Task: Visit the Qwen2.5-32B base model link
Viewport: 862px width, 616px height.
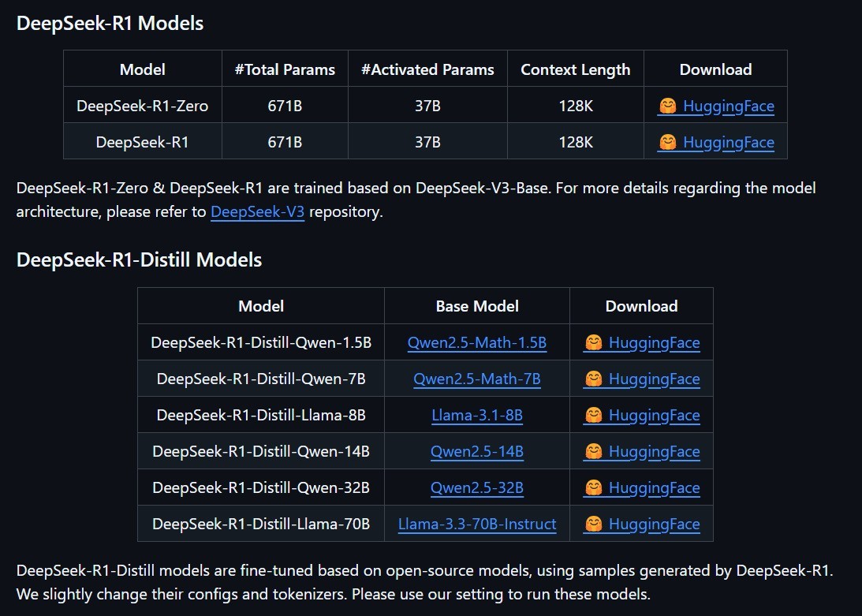Action: 476,488
